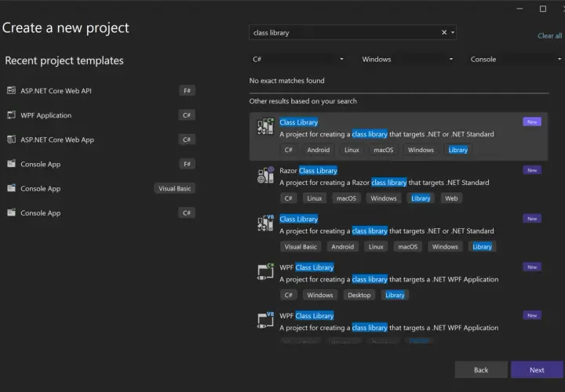The height and width of the screenshot is (392, 565).
Task: Click the Back button
Action: (481, 370)
